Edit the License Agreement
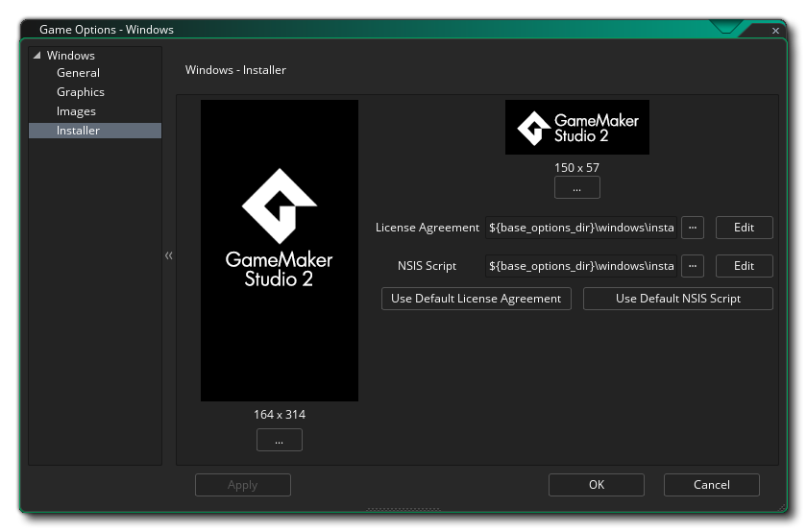Image resolution: width=807 pixels, height=532 pixels. point(745,228)
